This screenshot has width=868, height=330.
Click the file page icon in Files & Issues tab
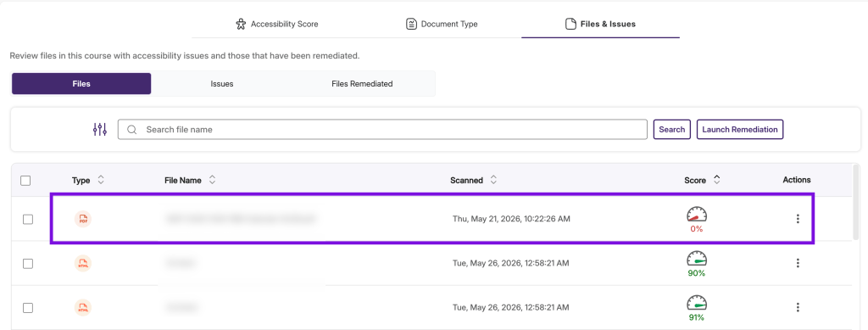point(570,24)
